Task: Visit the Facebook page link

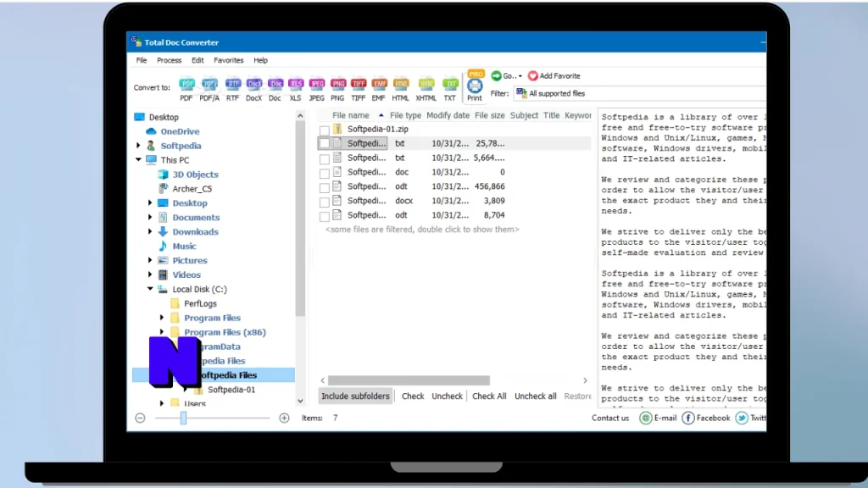Action: coord(706,418)
